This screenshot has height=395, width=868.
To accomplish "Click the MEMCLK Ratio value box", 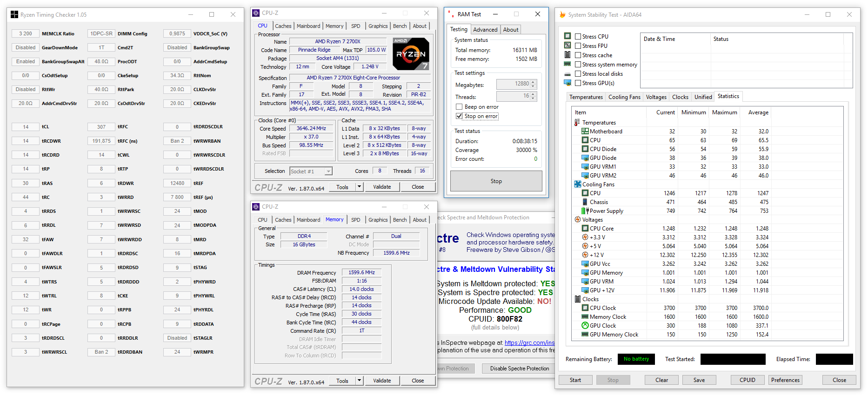I will tap(26, 33).
